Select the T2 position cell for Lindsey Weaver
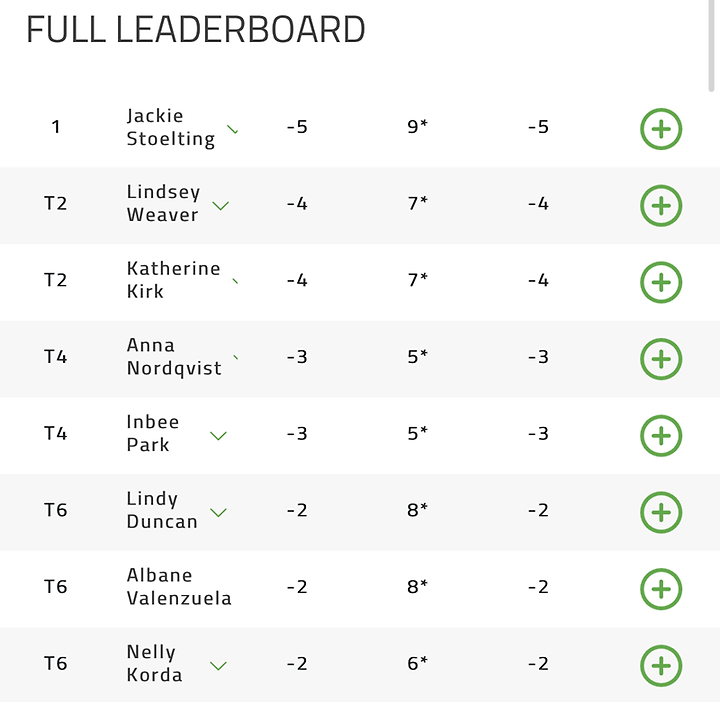Screen dimensions: 720x702 [56, 203]
